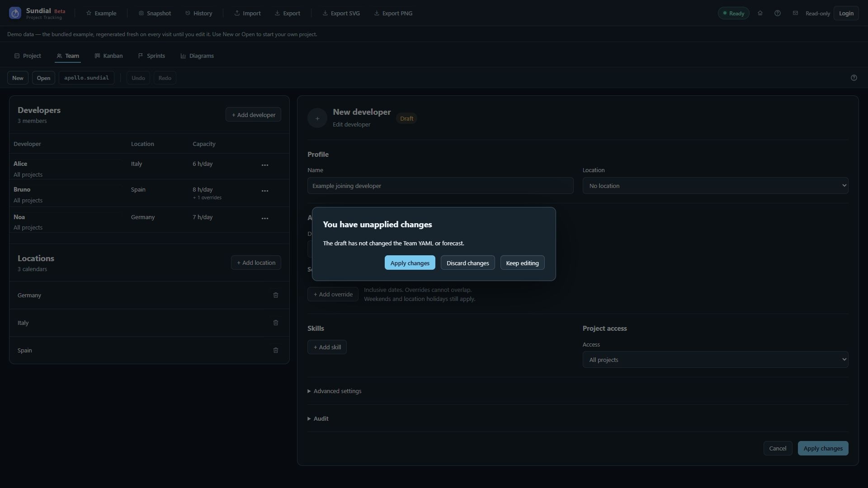Select the Team tab
Viewport: 868px width, 488px height.
click(x=68, y=56)
